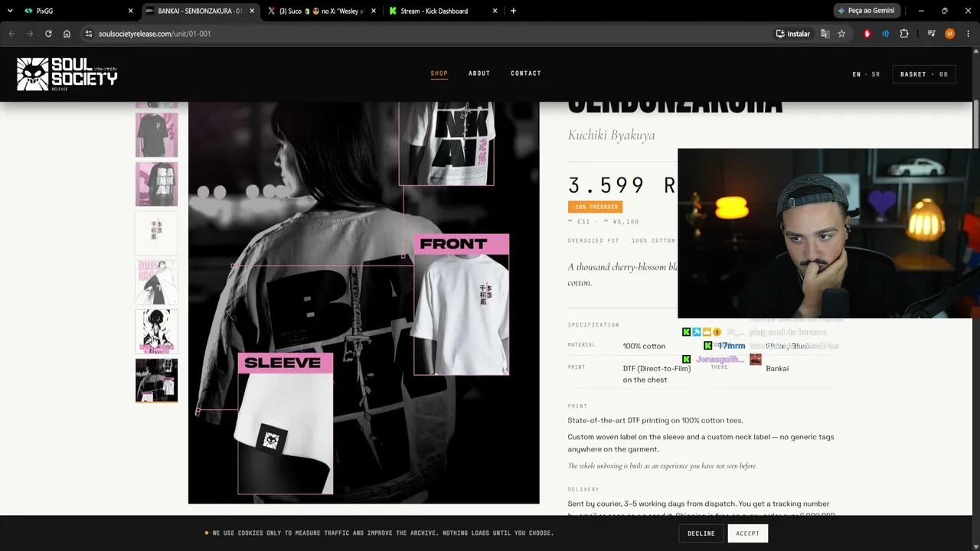Accept cookies in the banner
Screen dimensions: 980x551
coord(748,533)
